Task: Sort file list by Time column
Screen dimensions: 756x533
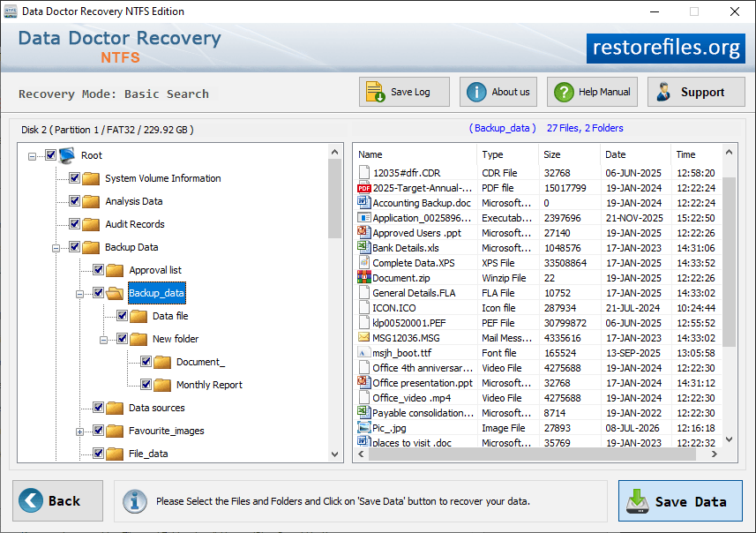Action: point(697,154)
